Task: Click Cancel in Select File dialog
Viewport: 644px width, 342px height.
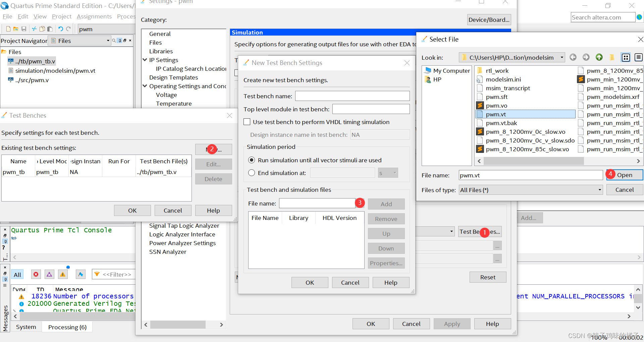Action: pyautogui.click(x=625, y=190)
